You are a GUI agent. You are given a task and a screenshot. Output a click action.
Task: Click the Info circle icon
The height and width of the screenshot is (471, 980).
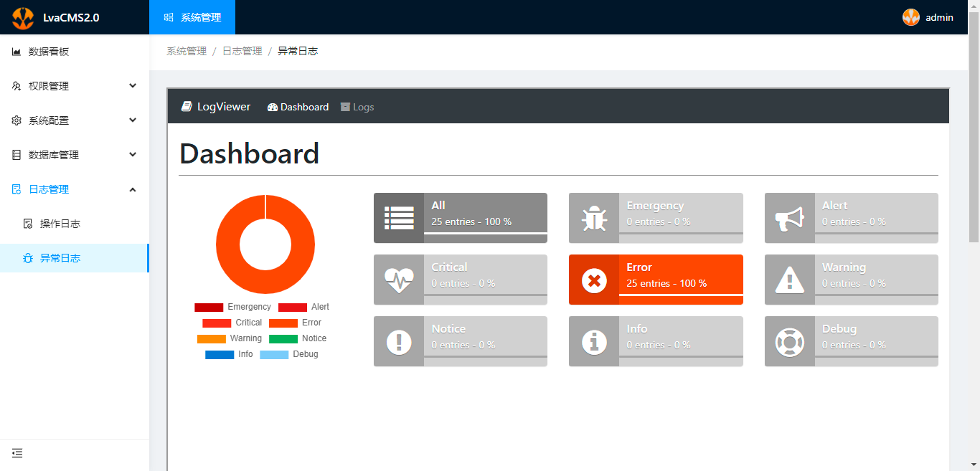[594, 341]
